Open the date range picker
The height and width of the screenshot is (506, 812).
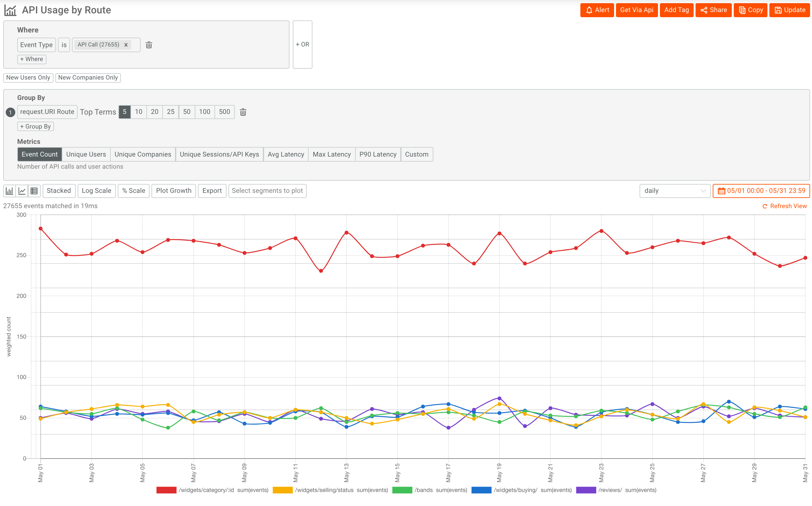pos(761,191)
